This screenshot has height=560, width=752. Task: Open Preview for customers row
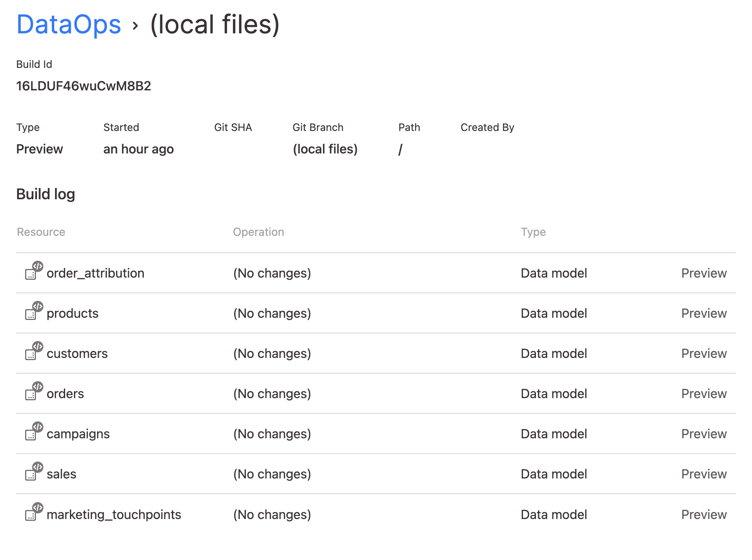click(704, 354)
